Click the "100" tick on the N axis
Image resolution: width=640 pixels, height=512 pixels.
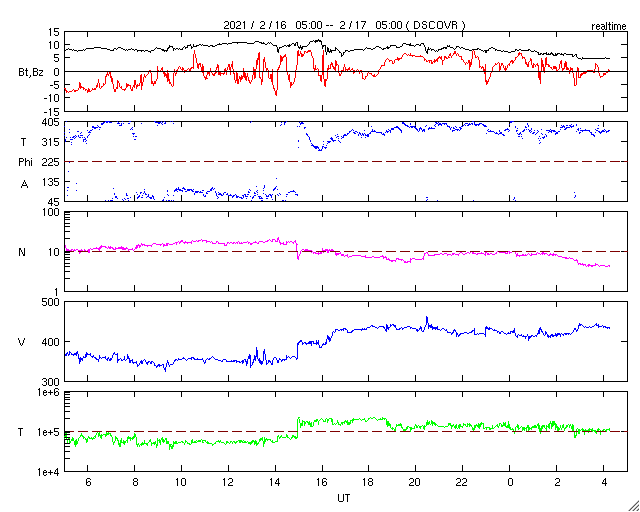click(x=51, y=212)
